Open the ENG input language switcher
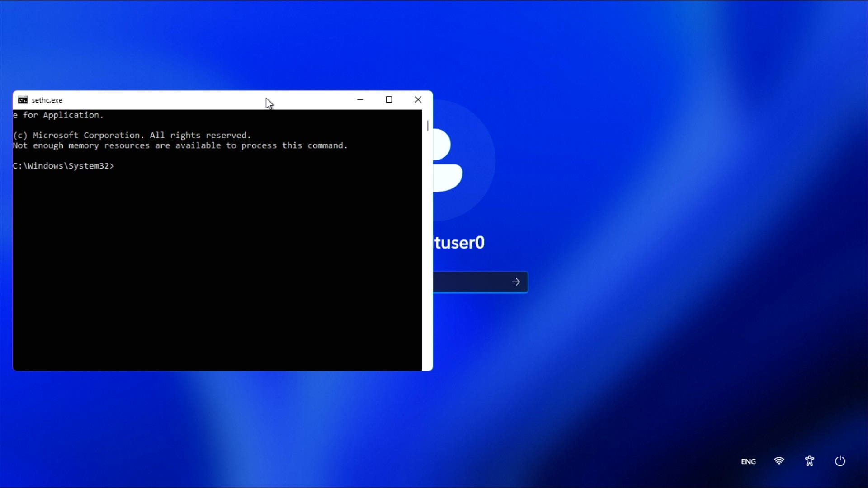868x488 pixels. tap(748, 461)
